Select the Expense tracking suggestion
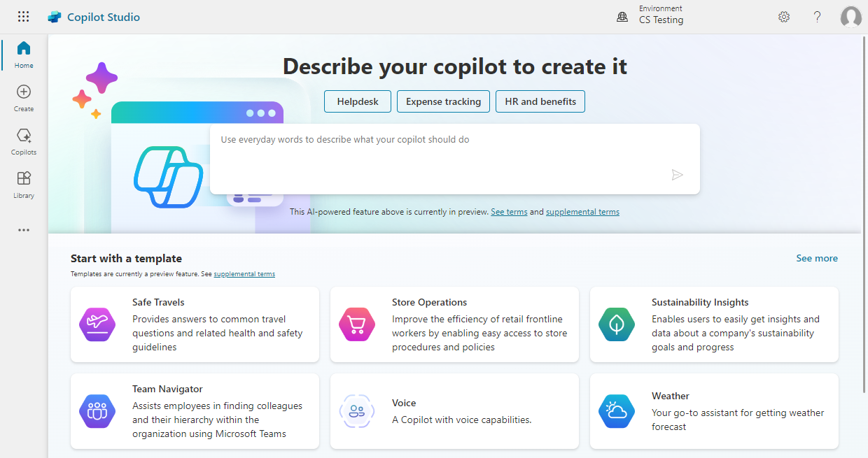Image resolution: width=868 pixels, height=458 pixels. coord(443,101)
